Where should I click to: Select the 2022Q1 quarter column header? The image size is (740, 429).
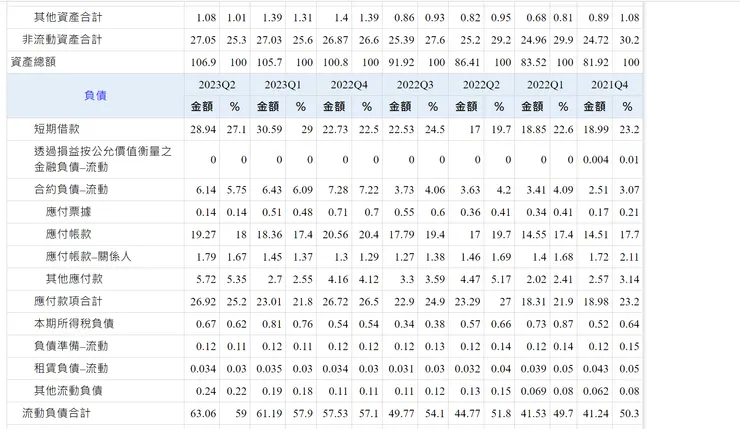pyautogui.click(x=545, y=85)
